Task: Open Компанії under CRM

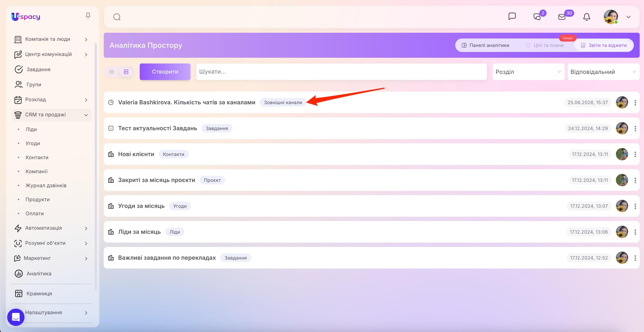Action: 37,172
